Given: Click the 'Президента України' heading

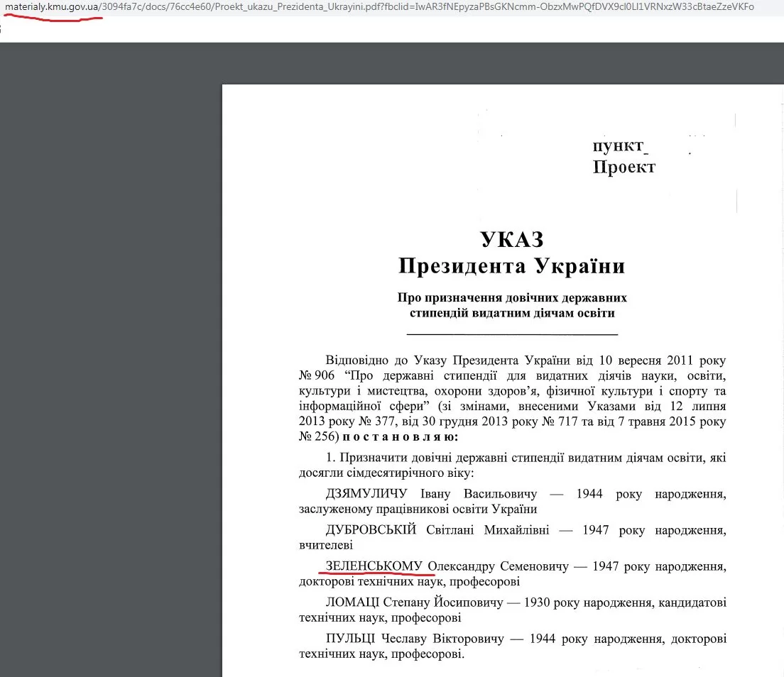Looking at the screenshot, I should pyautogui.click(x=512, y=266).
